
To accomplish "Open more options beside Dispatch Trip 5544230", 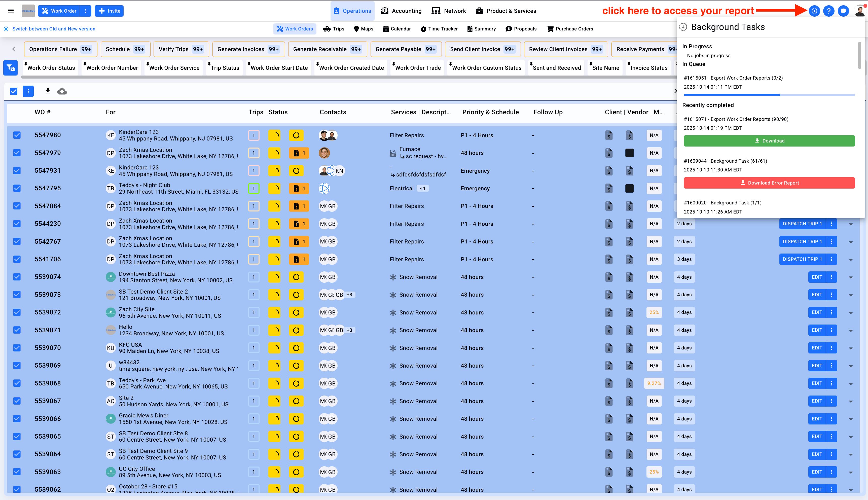I will coord(831,224).
